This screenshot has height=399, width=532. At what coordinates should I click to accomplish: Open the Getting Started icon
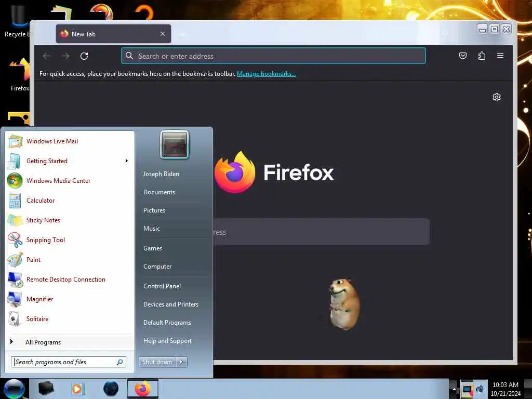(x=14, y=161)
